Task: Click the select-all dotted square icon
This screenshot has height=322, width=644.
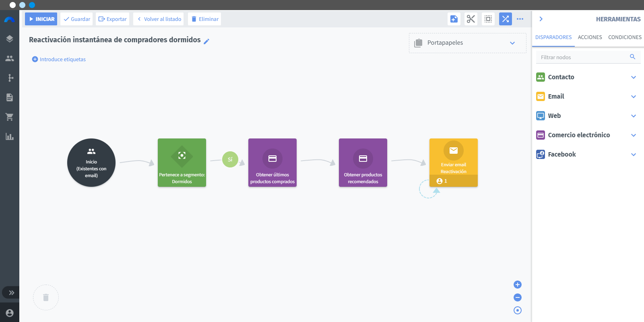Action: [488, 19]
